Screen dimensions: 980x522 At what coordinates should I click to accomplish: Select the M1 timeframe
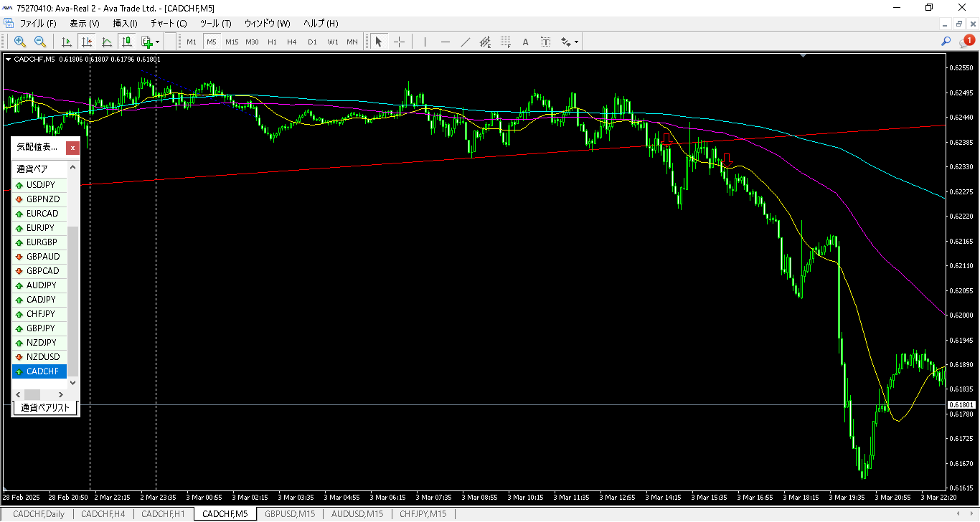[x=192, y=42]
